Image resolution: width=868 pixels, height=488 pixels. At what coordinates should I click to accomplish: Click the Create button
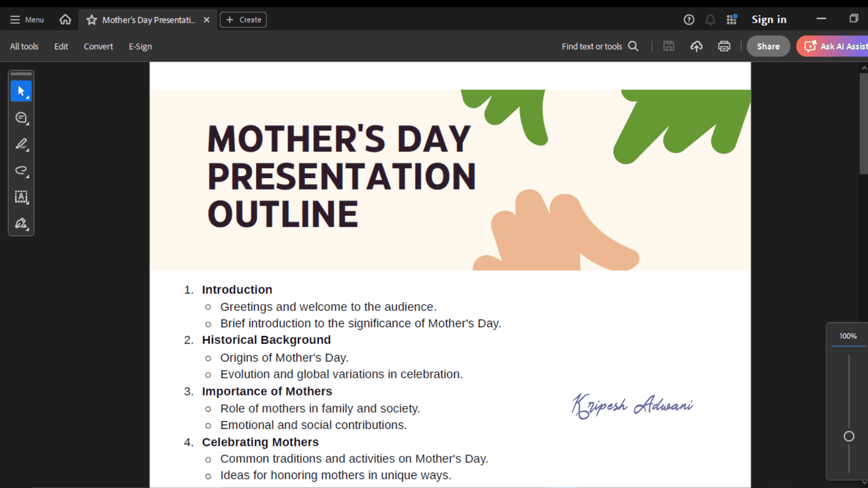[243, 20]
